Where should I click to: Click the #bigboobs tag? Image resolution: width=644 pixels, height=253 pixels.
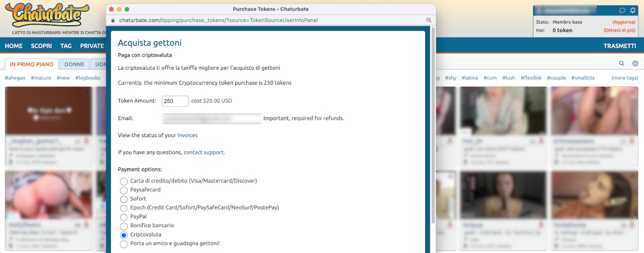[87, 78]
